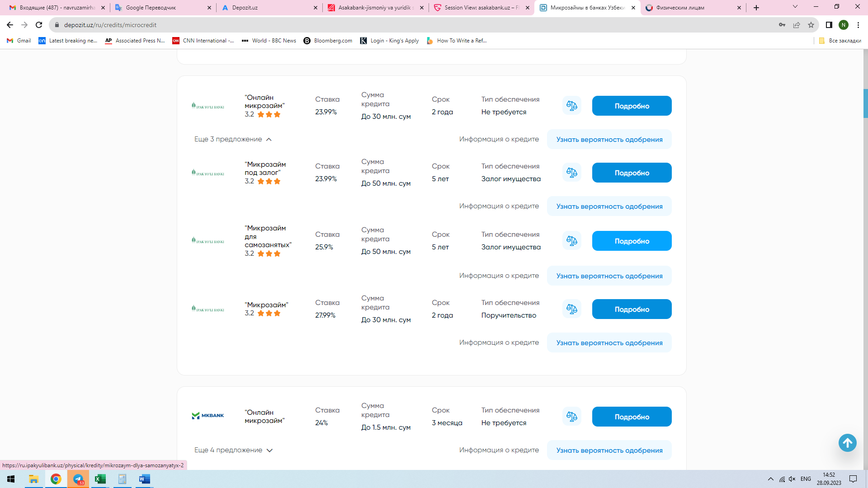Viewport: 868px width, 488px height.
Task: Open the Windows Start menu
Action: click(11, 479)
